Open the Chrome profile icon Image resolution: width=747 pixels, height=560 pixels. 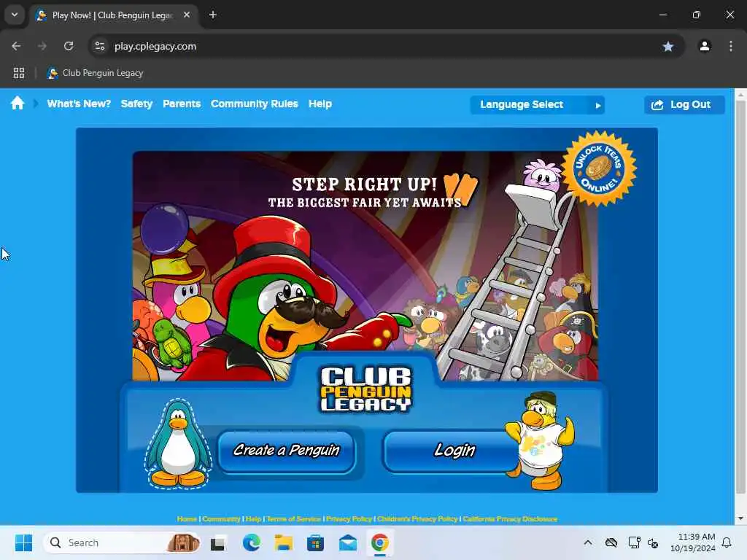pyautogui.click(x=705, y=46)
